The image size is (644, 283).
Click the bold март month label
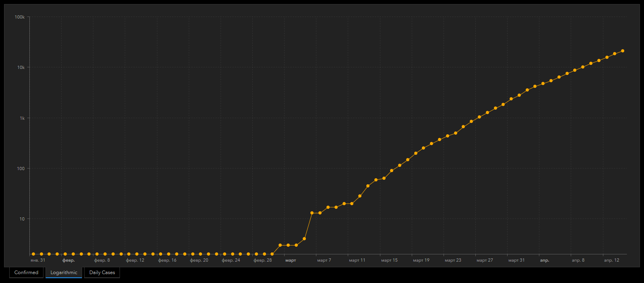[291, 260]
